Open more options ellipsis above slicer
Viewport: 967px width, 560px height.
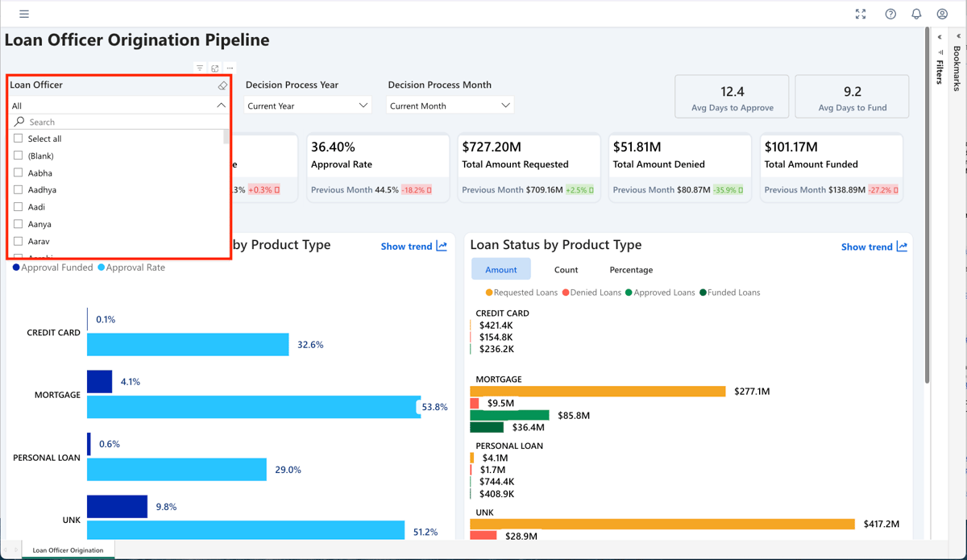click(x=230, y=68)
